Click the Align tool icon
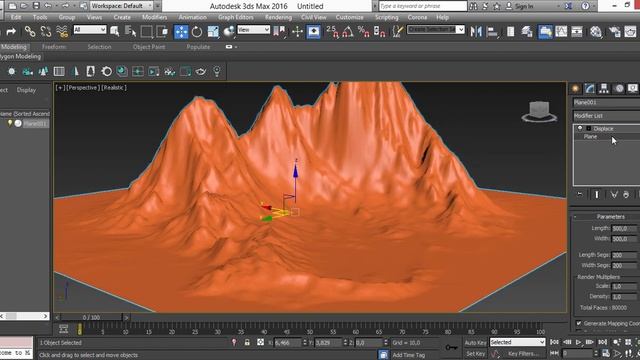 [x=492, y=31]
